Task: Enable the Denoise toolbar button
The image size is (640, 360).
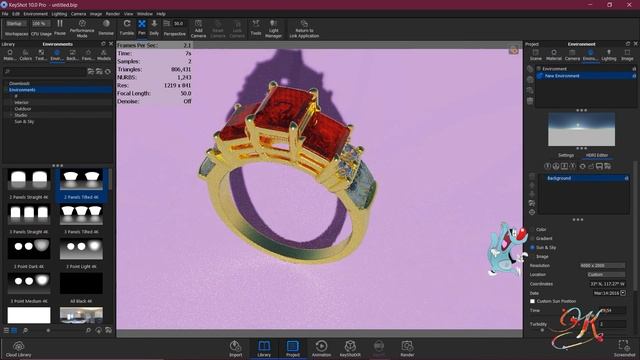Action: coord(106,27)
